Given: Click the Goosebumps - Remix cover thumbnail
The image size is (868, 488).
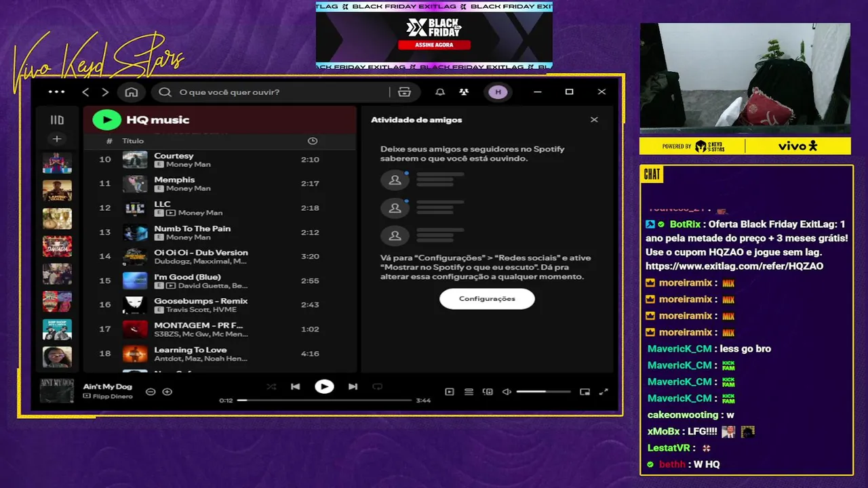Looking at the screenshot, I should pyautogui.click(x=135, y=305).
